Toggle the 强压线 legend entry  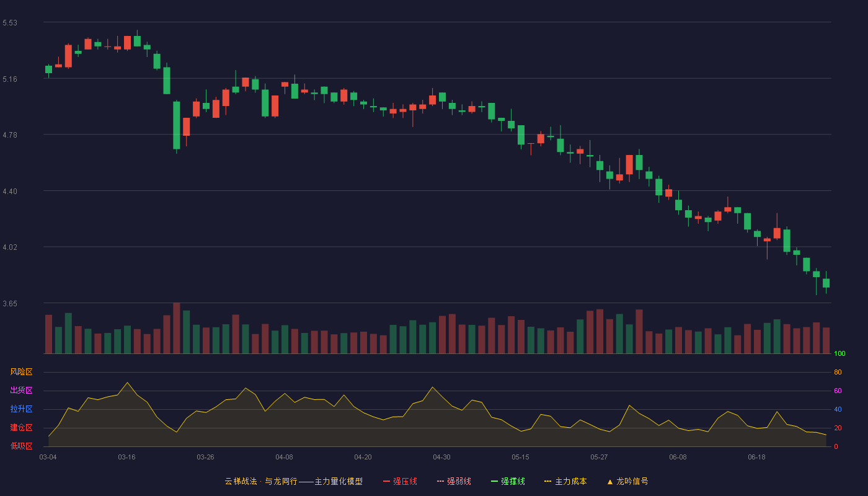(x=400, y=481)
